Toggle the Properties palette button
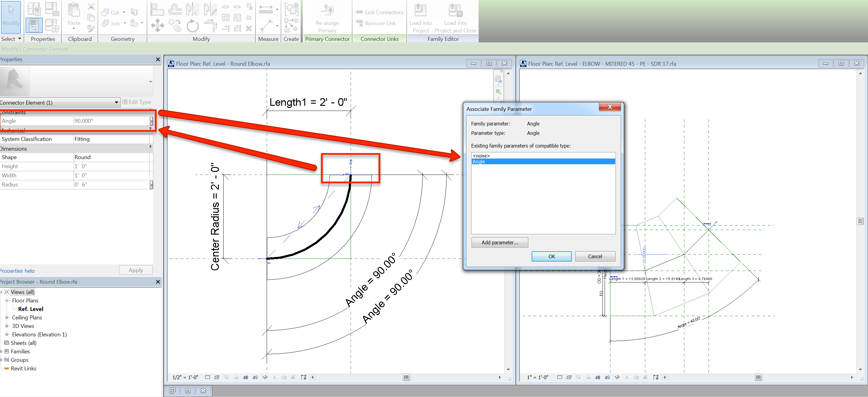 point(34,26)
